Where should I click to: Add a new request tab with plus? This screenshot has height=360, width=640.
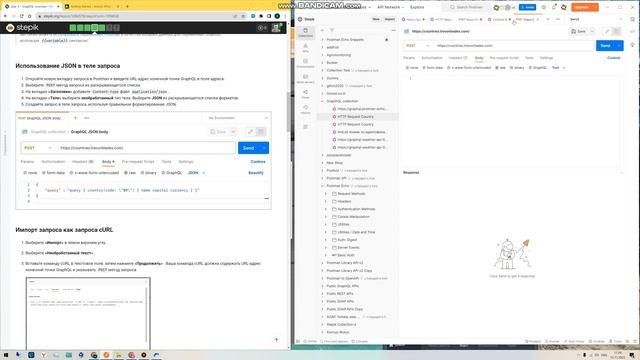pos(548,19)
